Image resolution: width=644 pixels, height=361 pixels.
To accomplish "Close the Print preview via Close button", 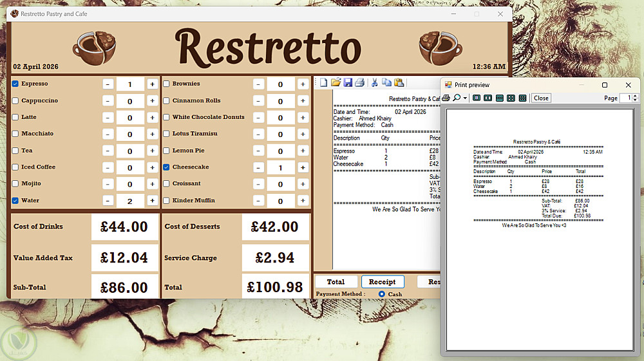I will tap(541, 98).
